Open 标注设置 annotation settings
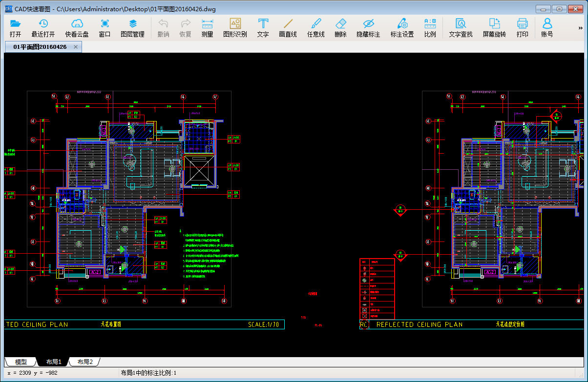The image size is (588, 382). 402,28
